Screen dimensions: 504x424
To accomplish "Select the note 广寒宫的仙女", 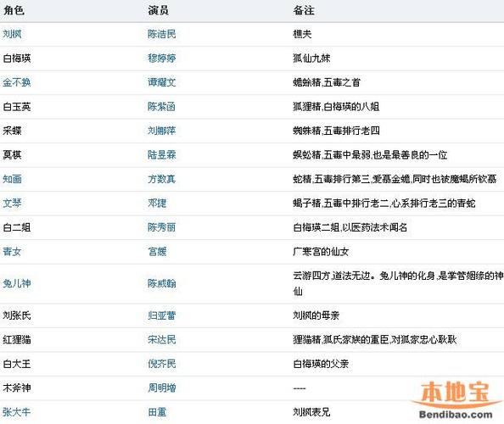I will pyautogui.click(x=321, y=251).
